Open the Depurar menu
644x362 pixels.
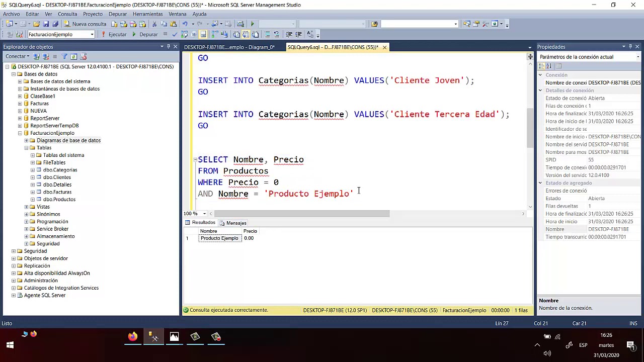118,14
